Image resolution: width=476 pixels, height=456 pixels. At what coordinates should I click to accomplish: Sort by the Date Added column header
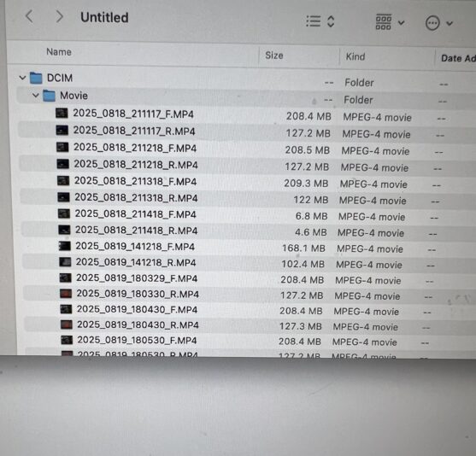pyautogui.click(x=458, y=58)
